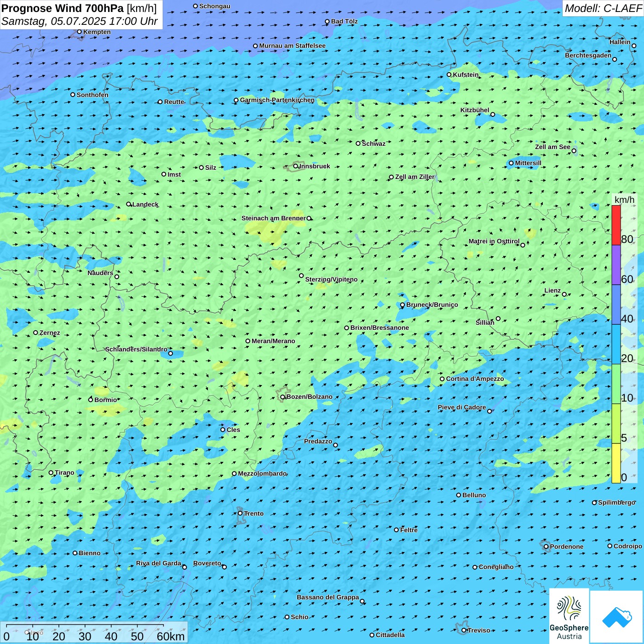Click the Kufstein location marker
The image size is (644, 644).
pyautogui.click(x=449, y=75)
